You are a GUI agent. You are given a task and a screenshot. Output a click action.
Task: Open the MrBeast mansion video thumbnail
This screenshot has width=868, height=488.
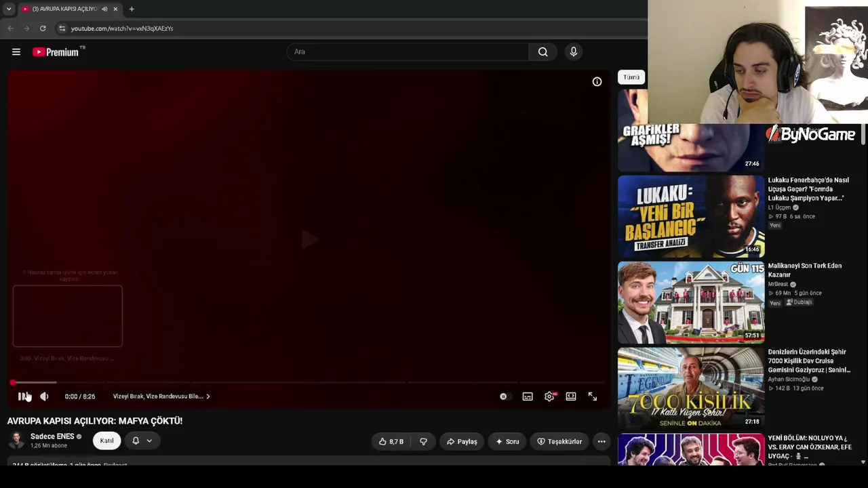691,302
